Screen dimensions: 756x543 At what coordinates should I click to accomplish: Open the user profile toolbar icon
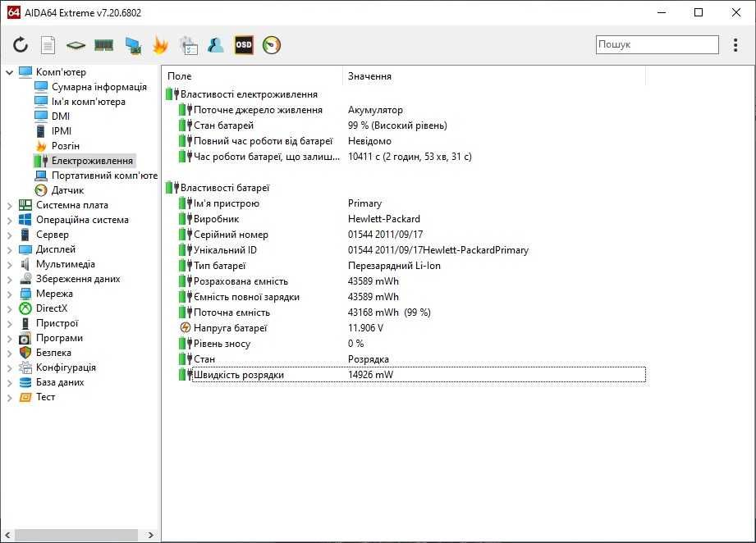point(216,45)
